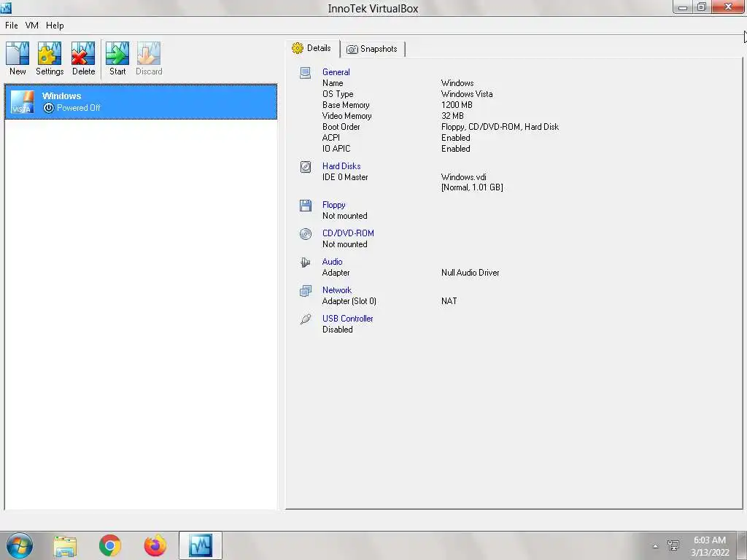The image size is (747, 560).
Task: Open the File menu
Action: click(12, 26)
